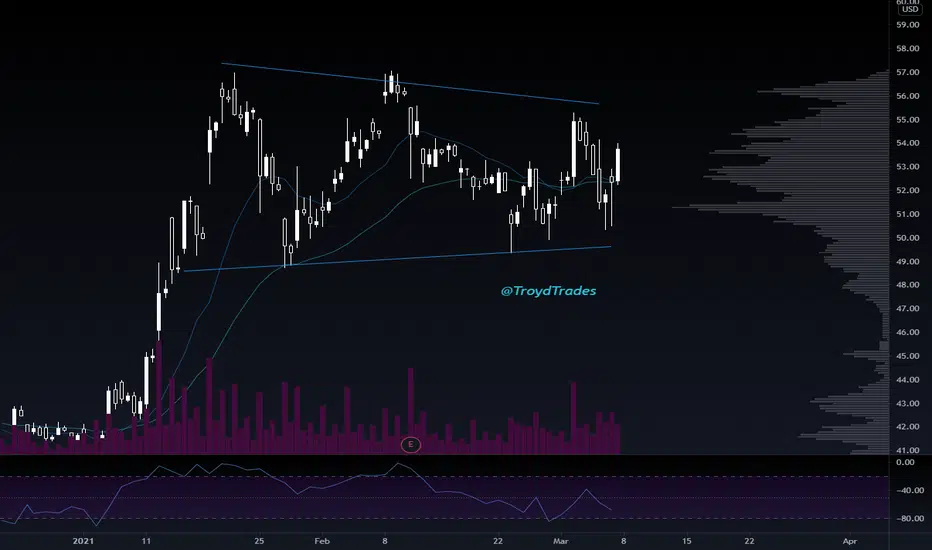Click the 54.00 price axis label
The image size is (932, 550).
tap(908, 143)
